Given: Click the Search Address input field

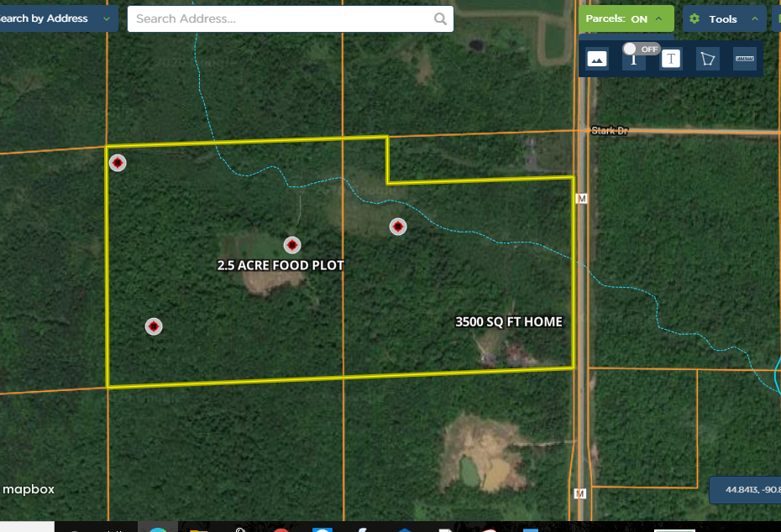Looking at the screenshot, I should [x=281, y=19].
